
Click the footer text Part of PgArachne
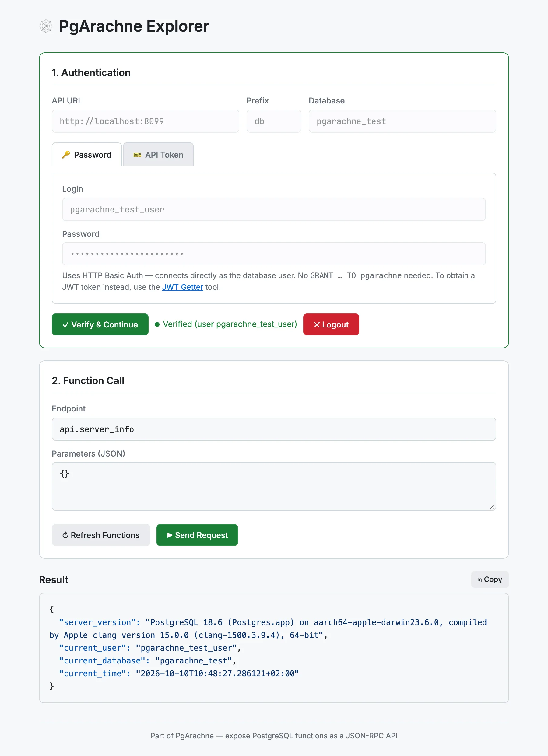pos(274,736)
